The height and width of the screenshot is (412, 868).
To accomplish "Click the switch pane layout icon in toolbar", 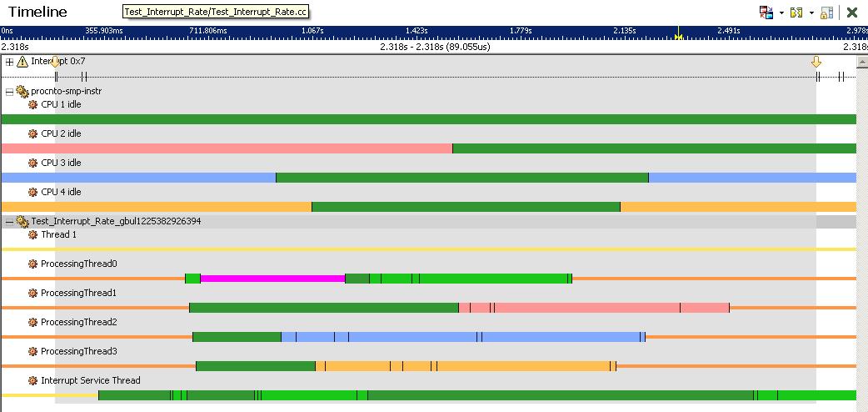I will point(766,13).
